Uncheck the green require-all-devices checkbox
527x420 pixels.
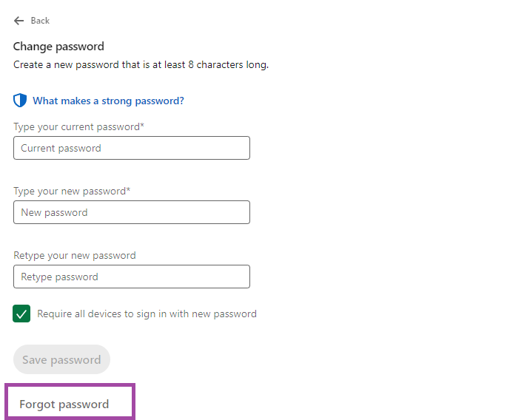click(x=21, y=314)
